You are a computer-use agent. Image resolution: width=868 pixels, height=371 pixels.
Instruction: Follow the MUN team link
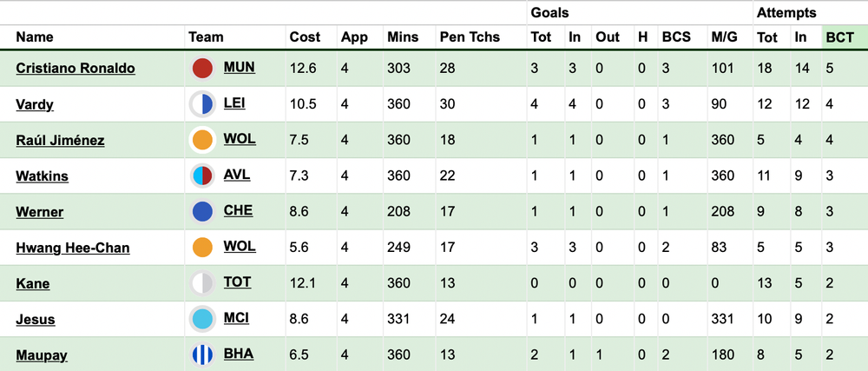click(x=240, y=68)
